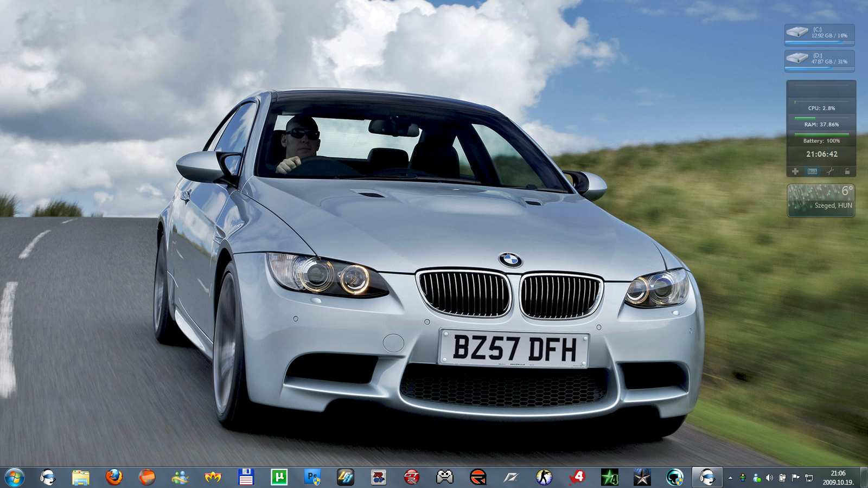Launch the pinned headset icon next to Start

point(48,477)
